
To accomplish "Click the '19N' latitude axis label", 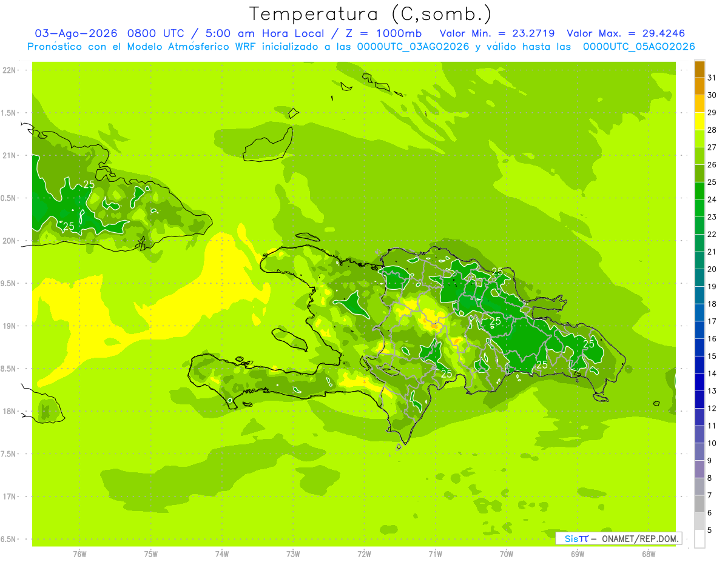I will tap(10, 326).
